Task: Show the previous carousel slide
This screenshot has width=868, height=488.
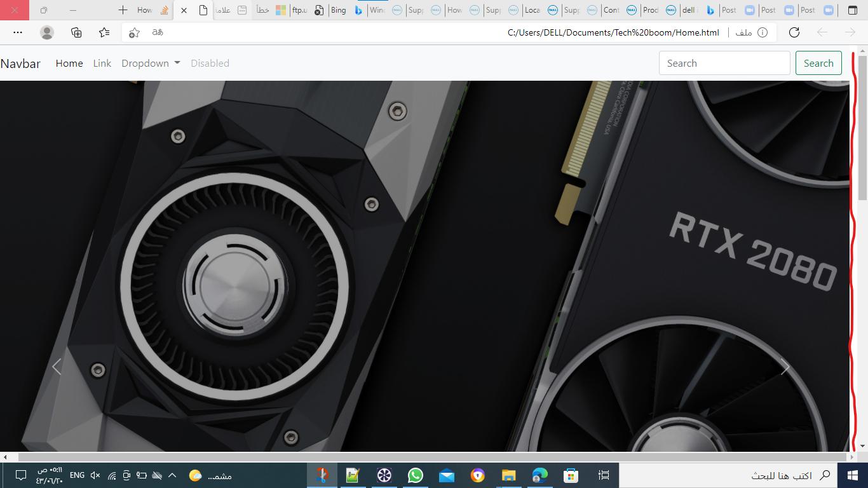Action: pos(57,367)
